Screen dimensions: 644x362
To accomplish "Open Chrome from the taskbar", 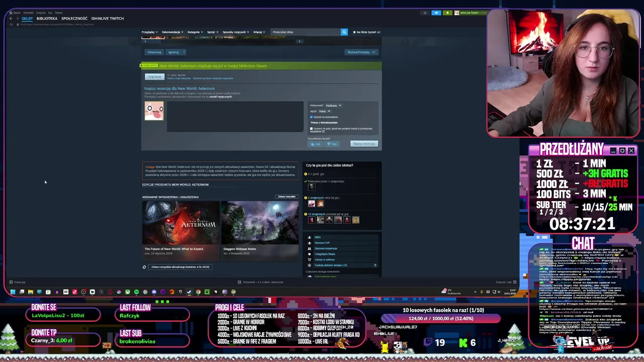I will coord(198,292).
